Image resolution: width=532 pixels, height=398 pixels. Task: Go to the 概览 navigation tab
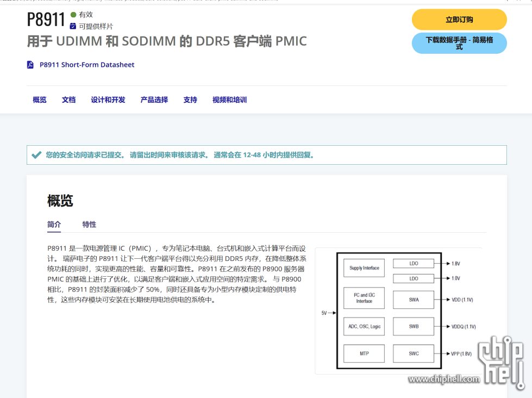click(40, 100)
